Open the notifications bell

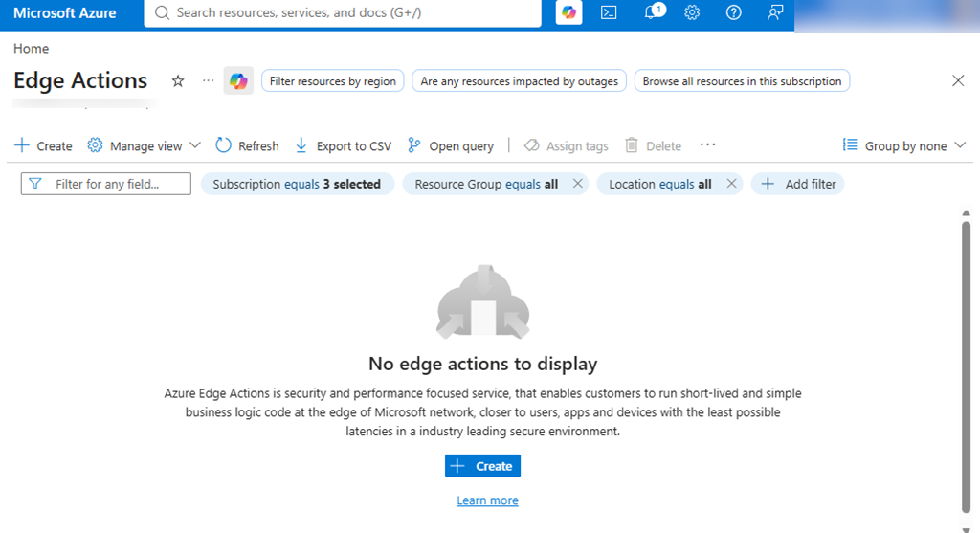point(652,12)
